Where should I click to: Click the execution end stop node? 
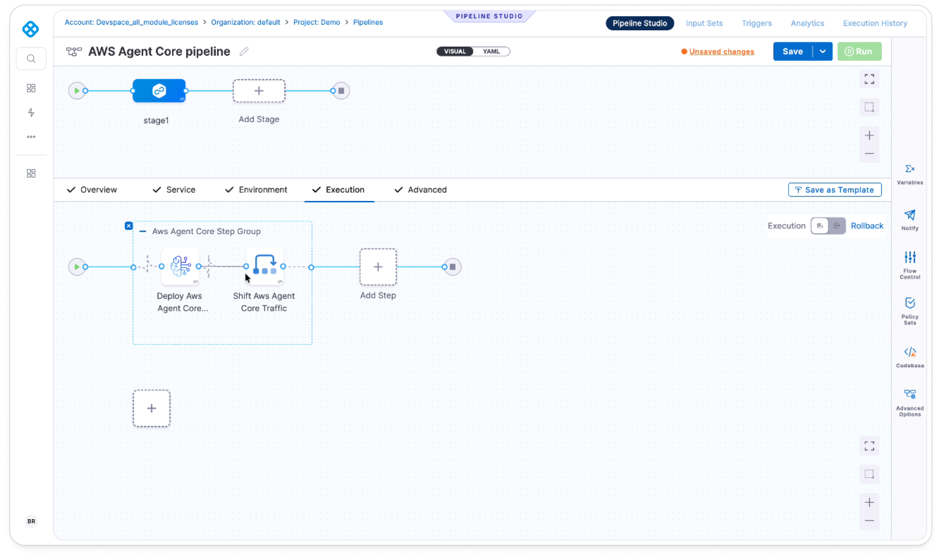point(453,267)
